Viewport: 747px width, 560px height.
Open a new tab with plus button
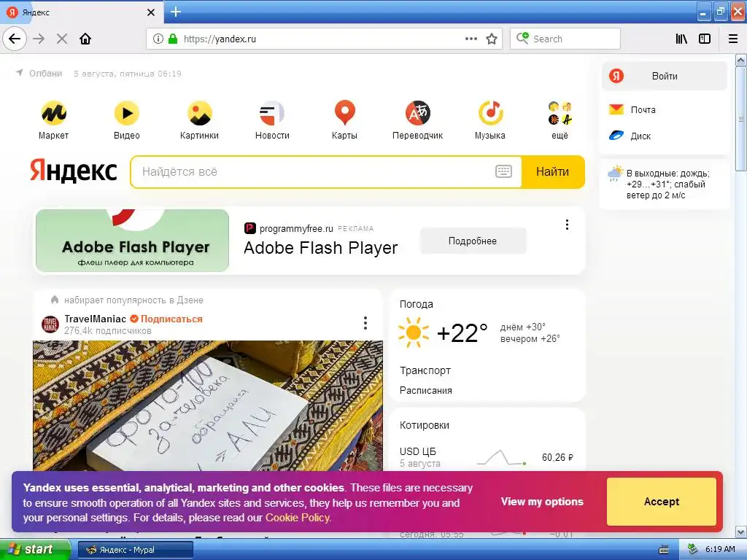click(x=176, y=12)
